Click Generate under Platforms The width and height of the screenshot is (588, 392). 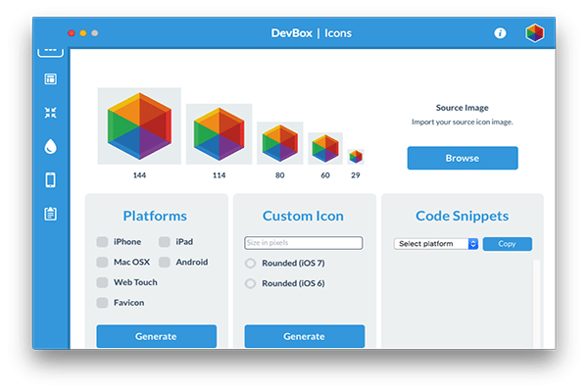point(157,336)
